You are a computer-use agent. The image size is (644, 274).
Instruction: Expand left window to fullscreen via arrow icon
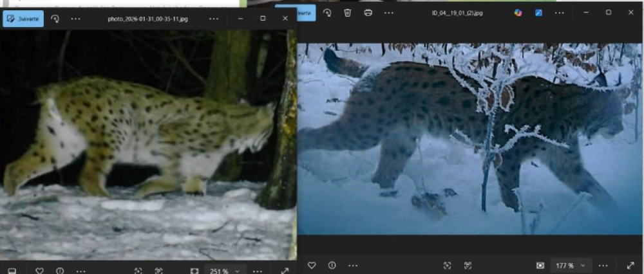(x=285, y=271)
